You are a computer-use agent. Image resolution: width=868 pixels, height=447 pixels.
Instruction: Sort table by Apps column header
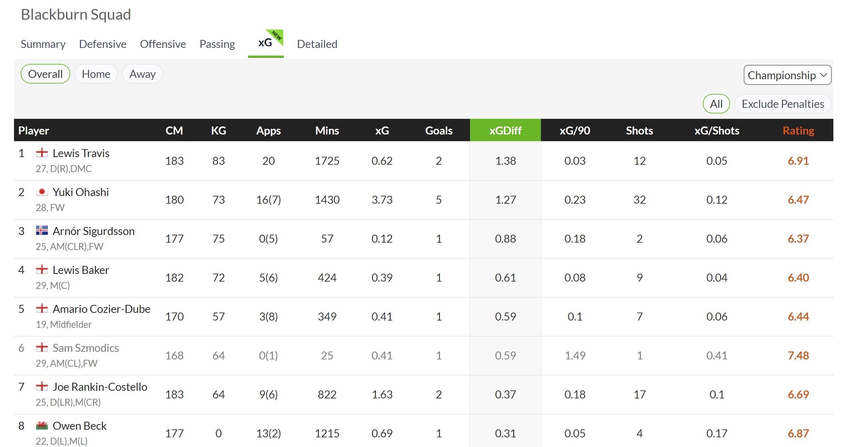pyautogui.click(x=268, y=130)
